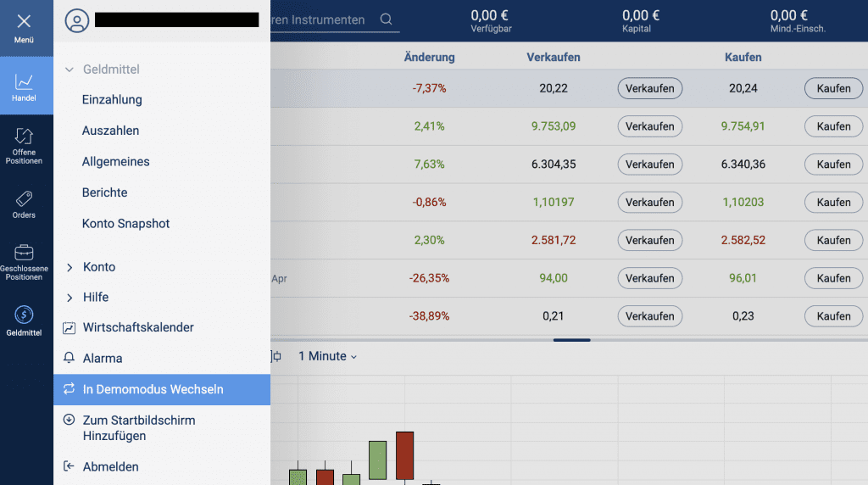The width and height of the screenshot is (868, 485).
Task: Open the Wirtschaftskalender menu item
Action: [137, 327]
